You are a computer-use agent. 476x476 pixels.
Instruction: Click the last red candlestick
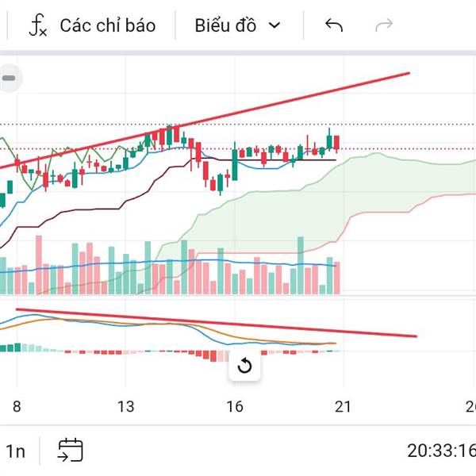point(338,143)
